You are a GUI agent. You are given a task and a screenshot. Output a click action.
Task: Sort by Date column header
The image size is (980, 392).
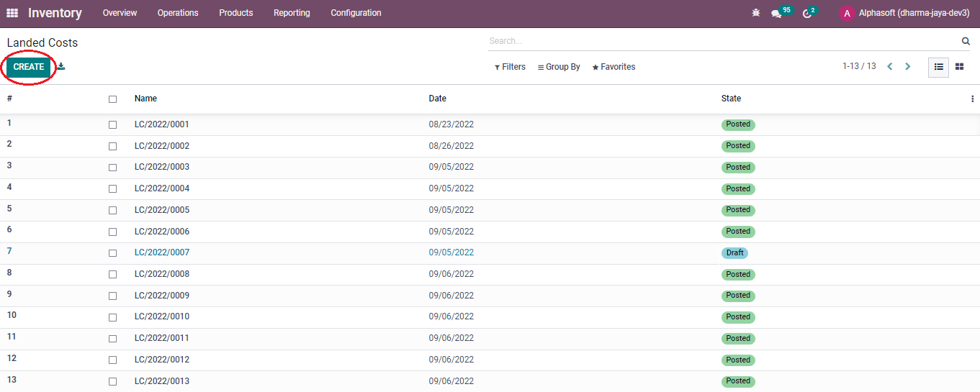click(x=437, y=99)
